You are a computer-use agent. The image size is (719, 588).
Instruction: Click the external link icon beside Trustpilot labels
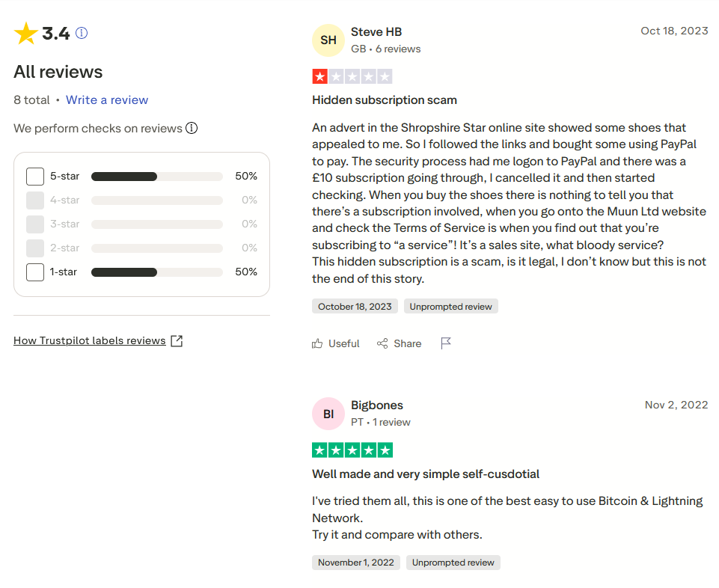tap(177, 341)
